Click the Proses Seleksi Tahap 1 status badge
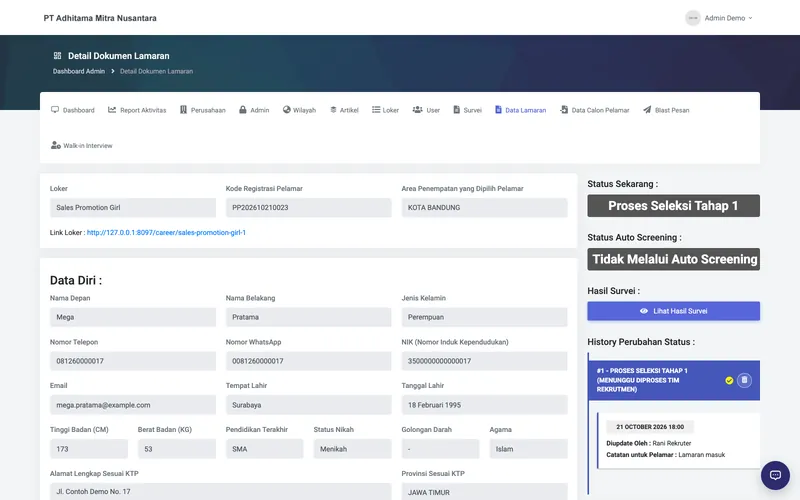This screenshot has height=500, width=800. pyautogui.click(x=673, y=206)
